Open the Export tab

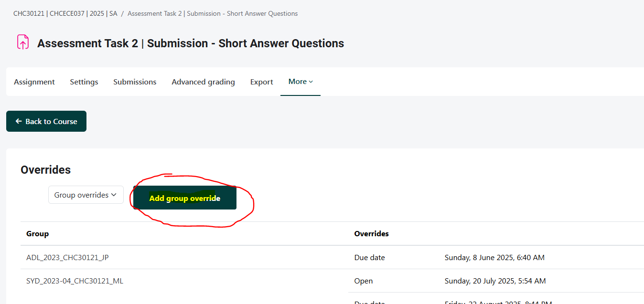point(262,82)
